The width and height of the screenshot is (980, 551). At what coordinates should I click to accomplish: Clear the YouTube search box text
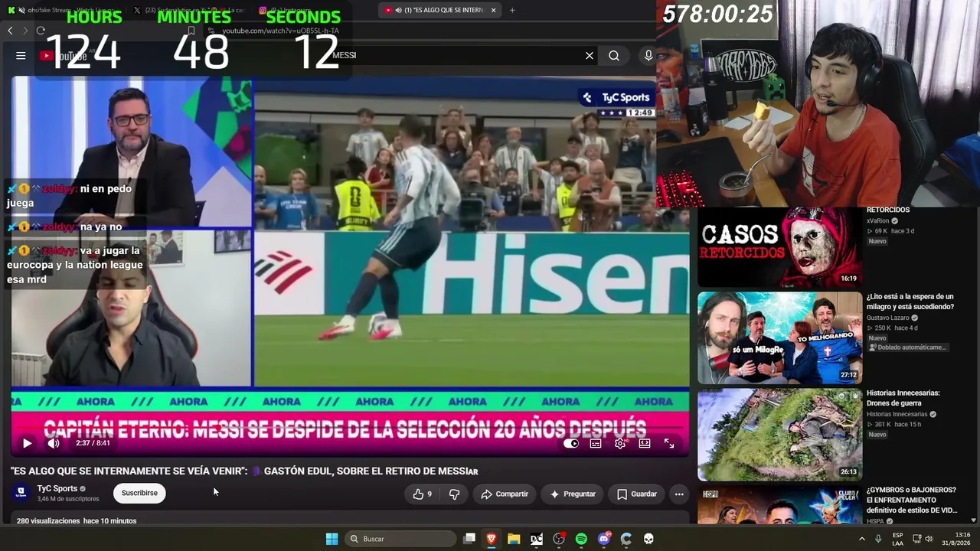pos(590,55)
